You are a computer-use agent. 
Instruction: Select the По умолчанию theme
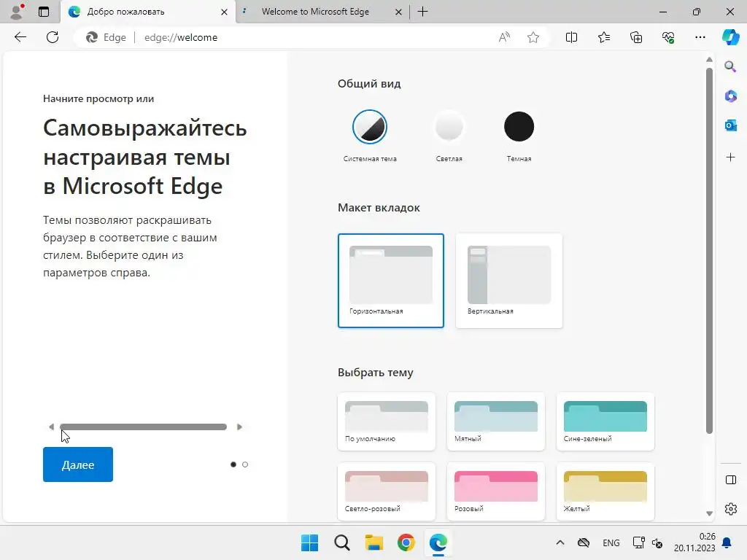[x=387, y=421]
